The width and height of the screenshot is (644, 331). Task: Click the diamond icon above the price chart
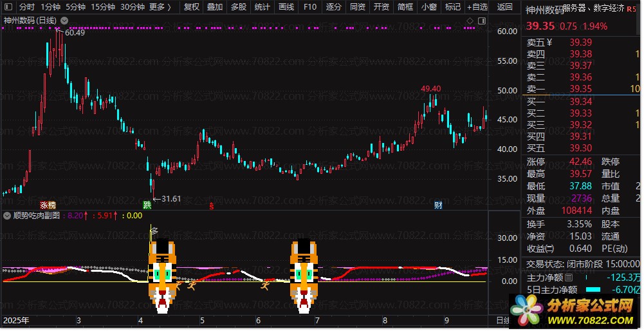(470, 21)
